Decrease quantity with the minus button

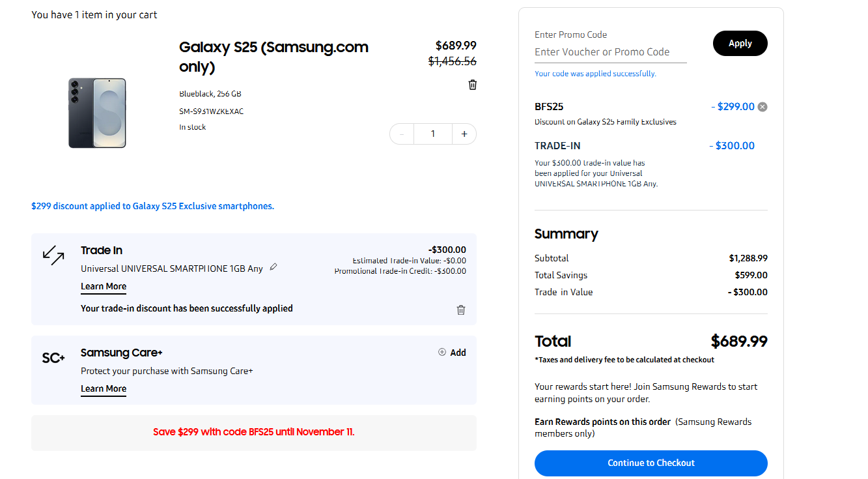pyautogui.click(x=402, y=134)
